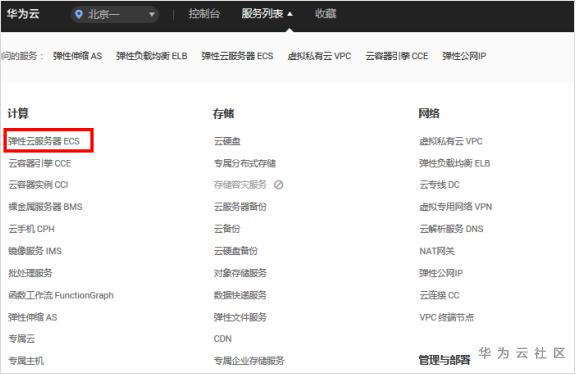
Task: Open 函数工作流 FunctionGraph
Action: pyautogui.click(x=61, y=295)
